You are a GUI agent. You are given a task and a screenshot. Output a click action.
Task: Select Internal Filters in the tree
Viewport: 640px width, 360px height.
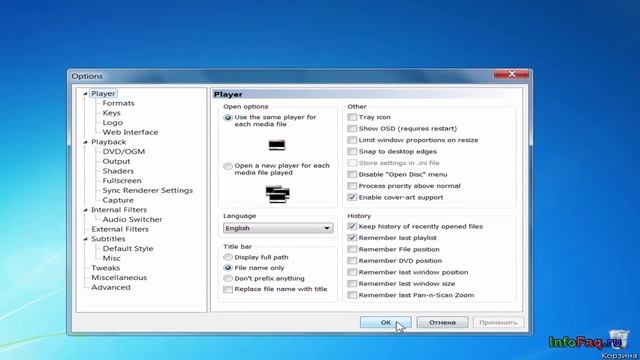point(119,210)
